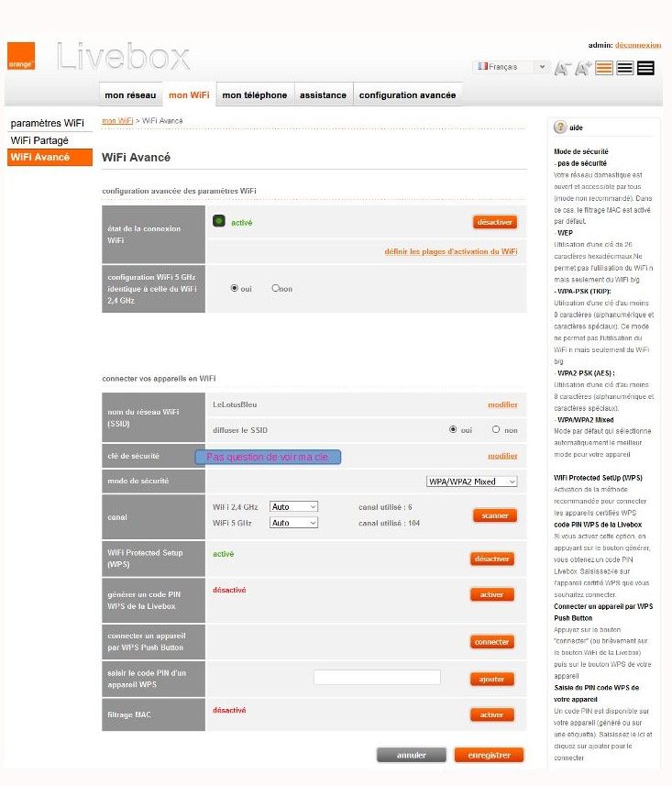Click the activé status for WPS
The height and width of the screenshot is (786, 672).
coord(224,554)
